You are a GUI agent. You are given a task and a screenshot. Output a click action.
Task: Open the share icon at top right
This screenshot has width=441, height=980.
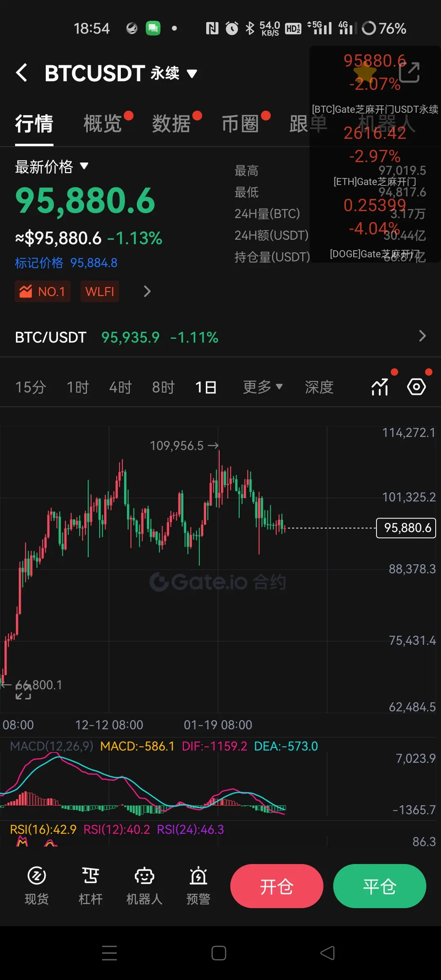[409, 73]
